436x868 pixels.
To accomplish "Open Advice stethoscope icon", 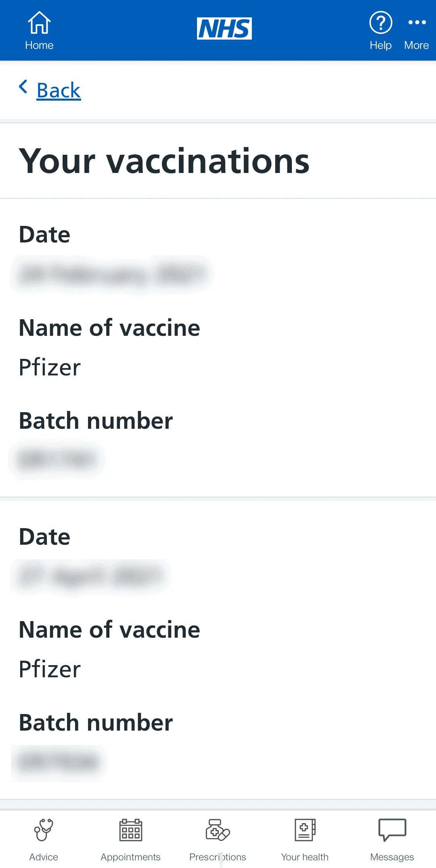I will click(x=44, y=830).
